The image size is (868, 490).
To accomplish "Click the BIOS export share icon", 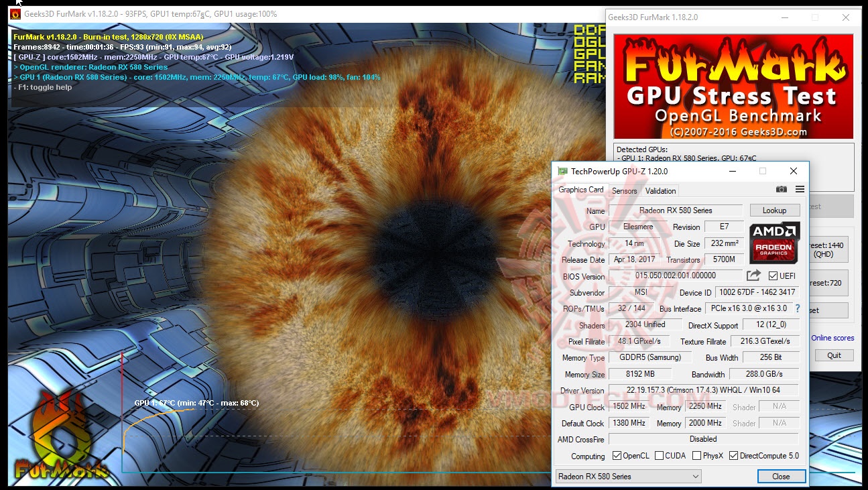I will pyautogui.click(x=753, y=275).
